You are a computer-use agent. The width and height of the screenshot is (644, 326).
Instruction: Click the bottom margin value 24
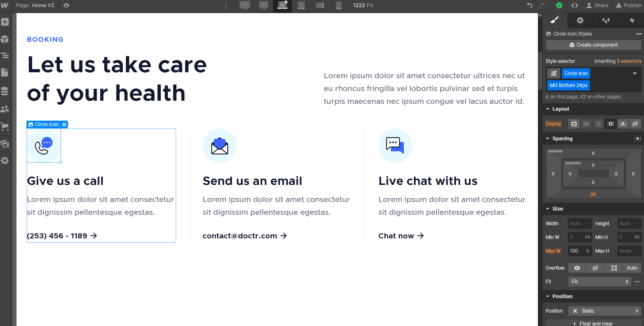(593, 194)
